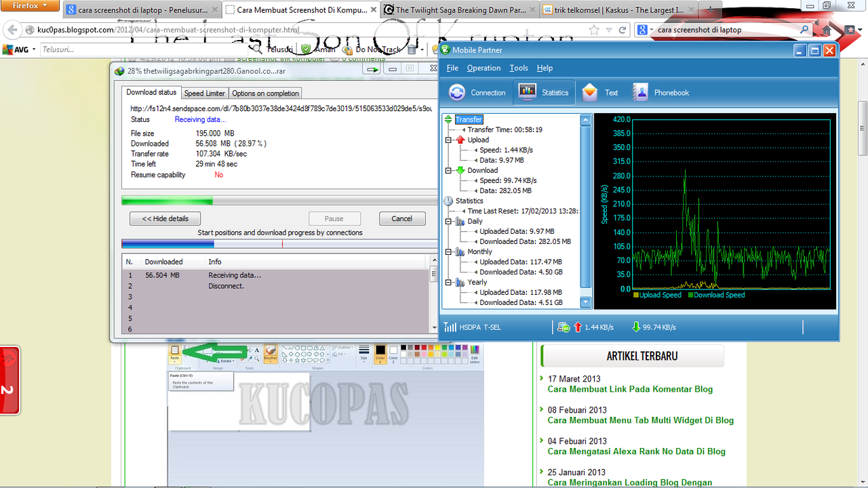Image resolution: width=868 pixels, height=488 pixels.
Task: Click the AVG Aman shield icon
Action: [307, 49]
